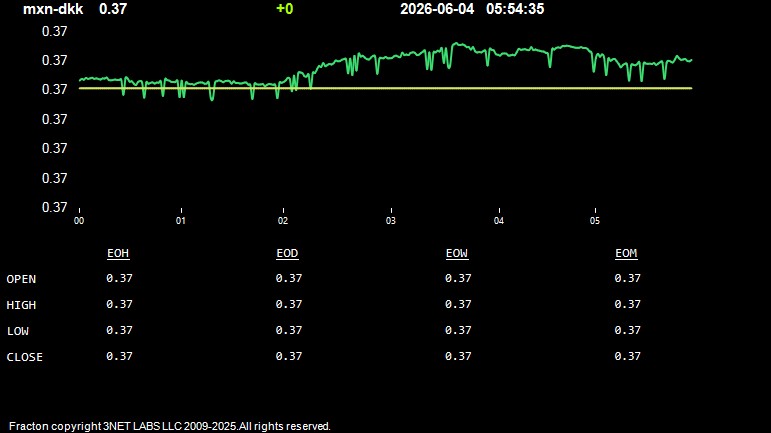Click the EOH OPEN value
Screen dimensions: 771x433
[x=119, y=278]
